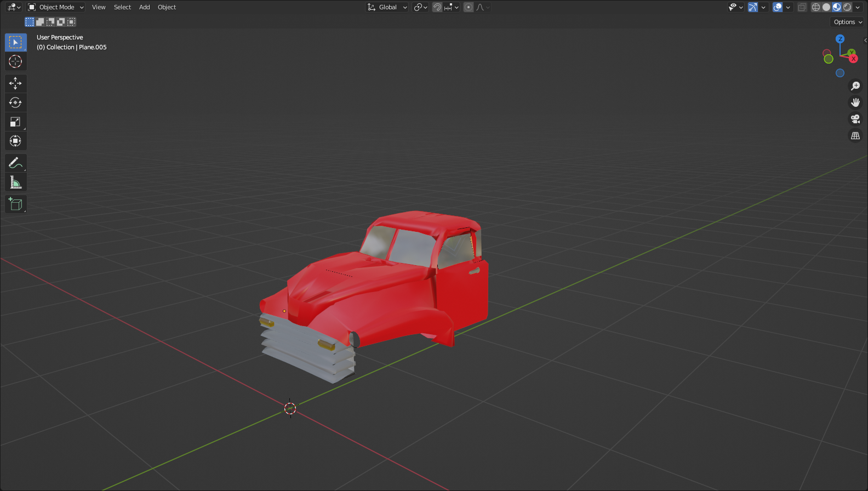Viewport: 868px width, 491px height.
Task: Open selectability and visibility dropdown
Action: [x=735, y=7]
